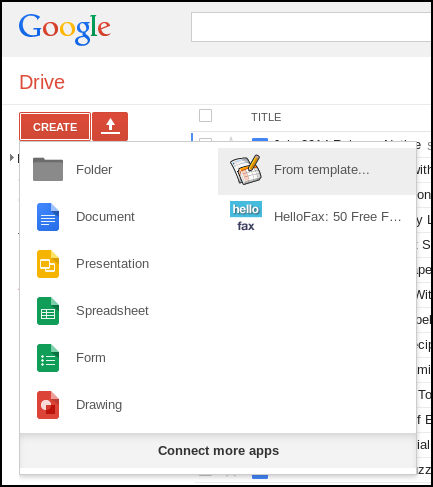Toggle the CREATE dropdown button
433x487 pixels.
[x=55, y=127]
